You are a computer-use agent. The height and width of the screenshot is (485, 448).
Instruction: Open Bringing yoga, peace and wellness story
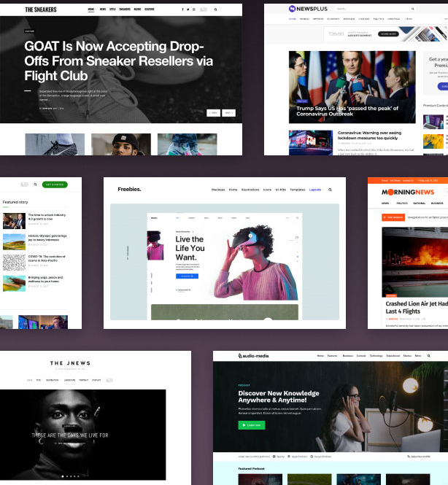45,279
